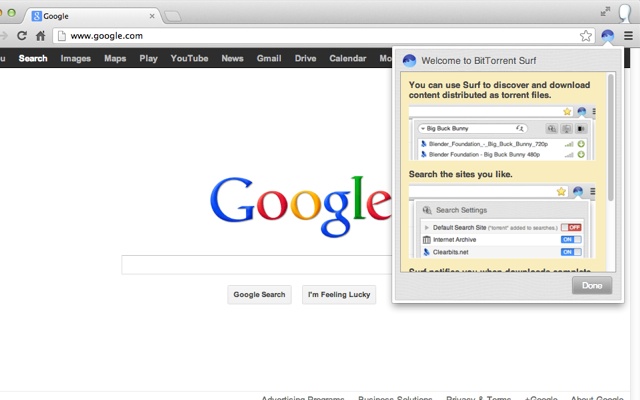Viewport: 640px width, 400px height.
Task: Go to the home page icon
Action: click(x=40, y=36)
